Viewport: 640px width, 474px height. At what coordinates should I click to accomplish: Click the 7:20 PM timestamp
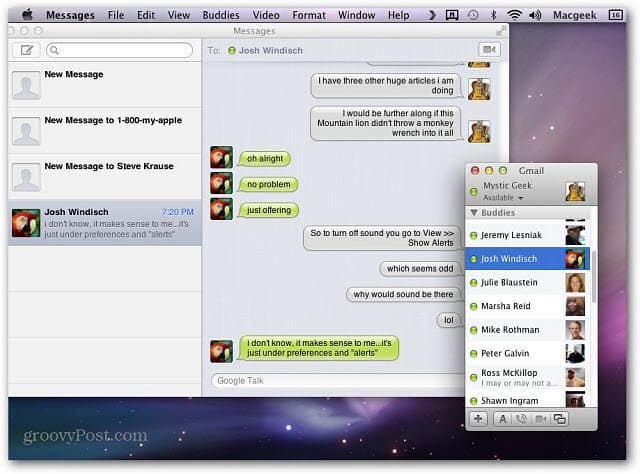click(x=178, y=212)
